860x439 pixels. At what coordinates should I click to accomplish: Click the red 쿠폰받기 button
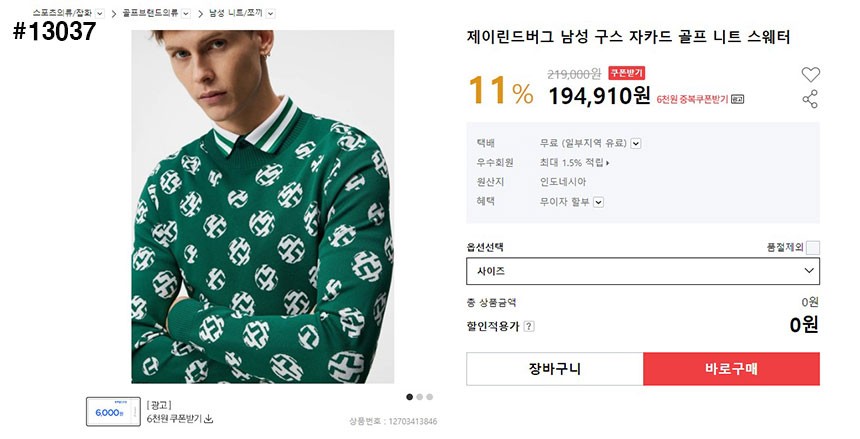click(x=627, y=73)
